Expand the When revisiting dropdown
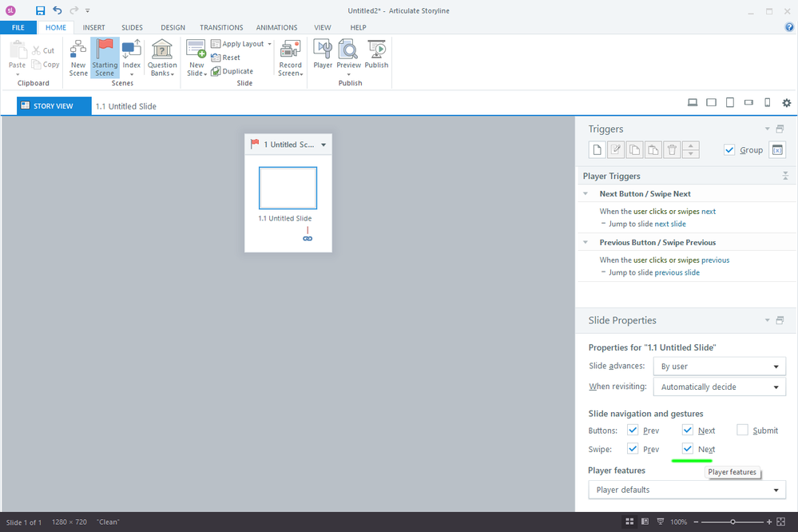This screenshot has height=532, width=798. pos(719,387)
